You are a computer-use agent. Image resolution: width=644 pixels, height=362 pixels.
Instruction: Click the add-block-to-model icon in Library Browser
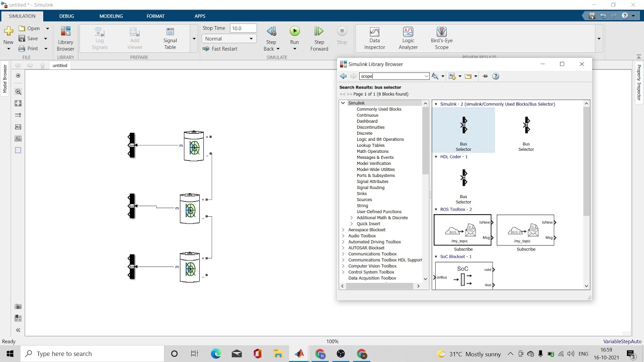point(452,76)
